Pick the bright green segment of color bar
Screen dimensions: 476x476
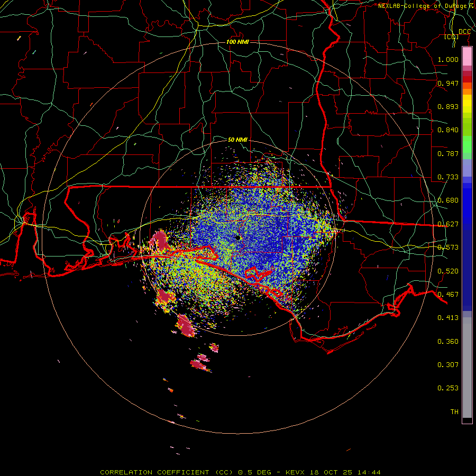point(467,144)
